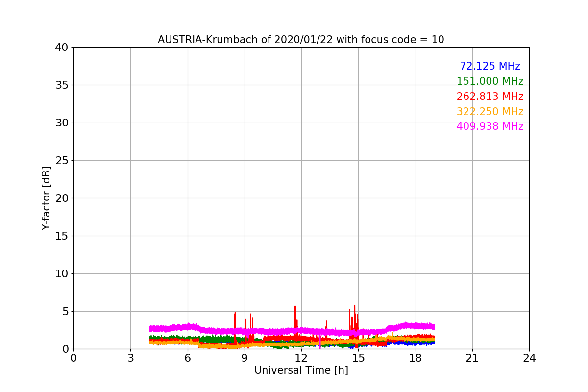Image resolution: width=588 pixels, height=392 pixels.
Task: Click the 'Universal Time [h]' axis label
Action: (301, 370)
